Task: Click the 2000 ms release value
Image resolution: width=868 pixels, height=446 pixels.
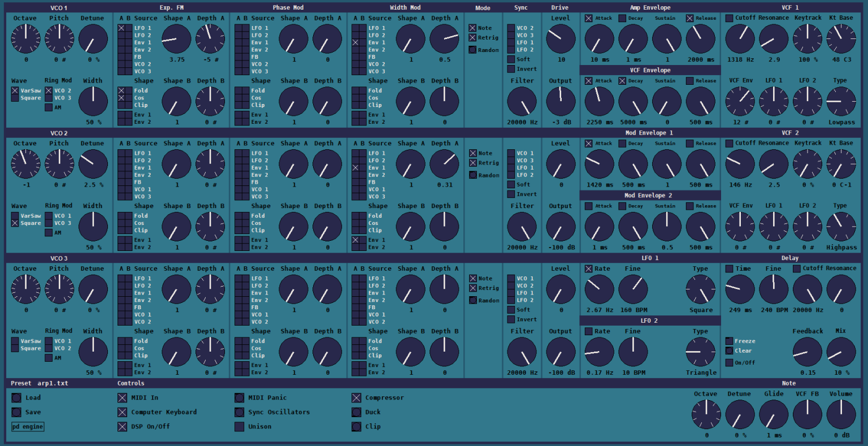Action: (x=700, y=59)
